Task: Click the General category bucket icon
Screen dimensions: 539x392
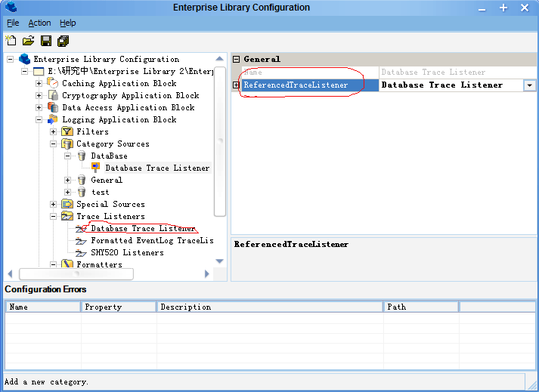Action: coord(82,180)
